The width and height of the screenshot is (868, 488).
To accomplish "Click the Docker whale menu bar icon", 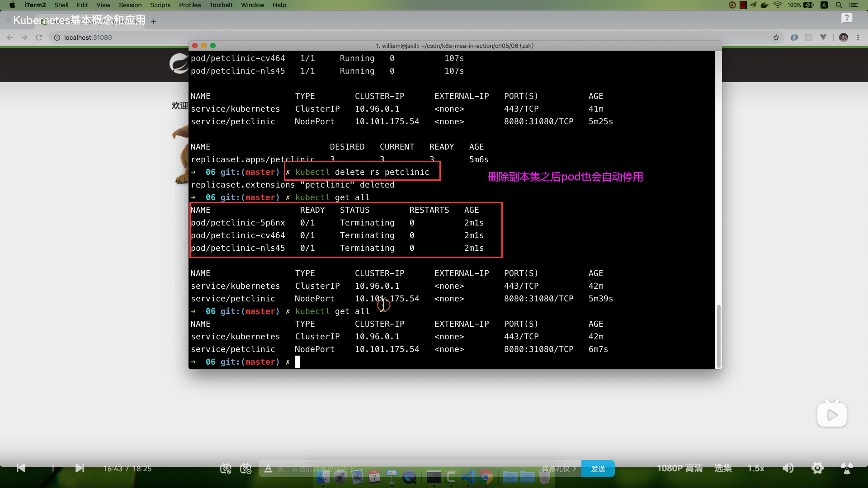I will (x=764, y=5).
